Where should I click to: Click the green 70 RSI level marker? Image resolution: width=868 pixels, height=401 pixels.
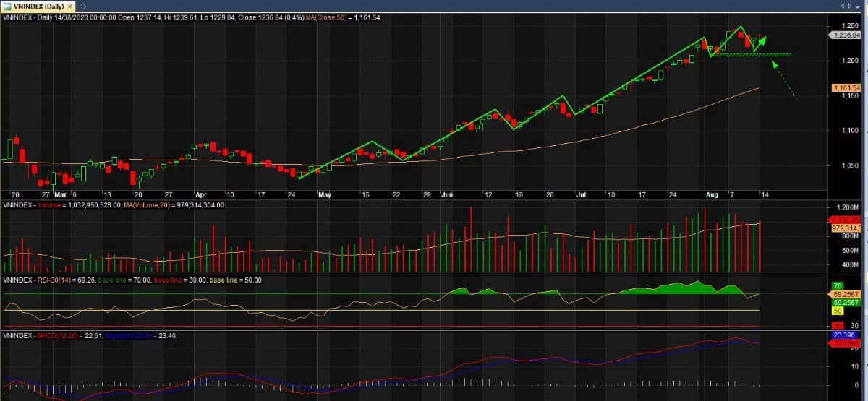click(837, 286)
